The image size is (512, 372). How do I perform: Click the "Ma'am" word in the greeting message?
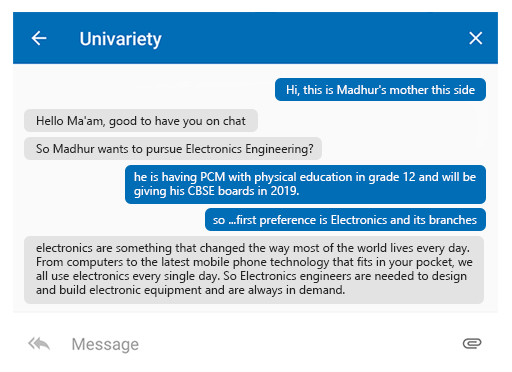tap(86, 121)
